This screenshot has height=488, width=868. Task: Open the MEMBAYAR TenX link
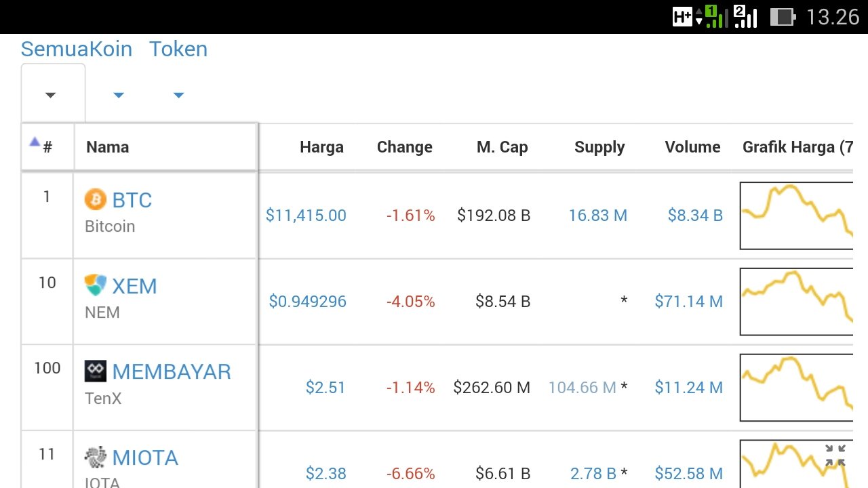click(x=172, y=371)
